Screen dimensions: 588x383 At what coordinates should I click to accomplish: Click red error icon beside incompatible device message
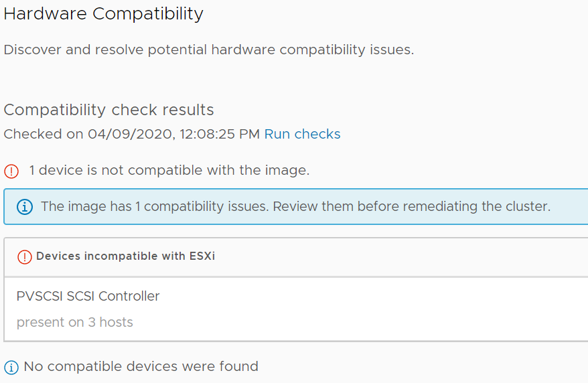11,171
